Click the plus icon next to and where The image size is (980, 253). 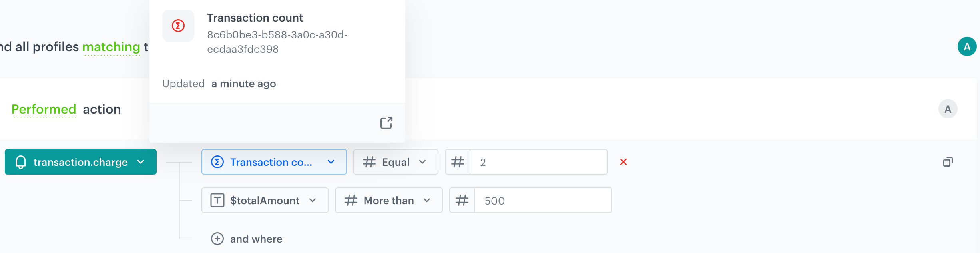click(x=217, y=239)
